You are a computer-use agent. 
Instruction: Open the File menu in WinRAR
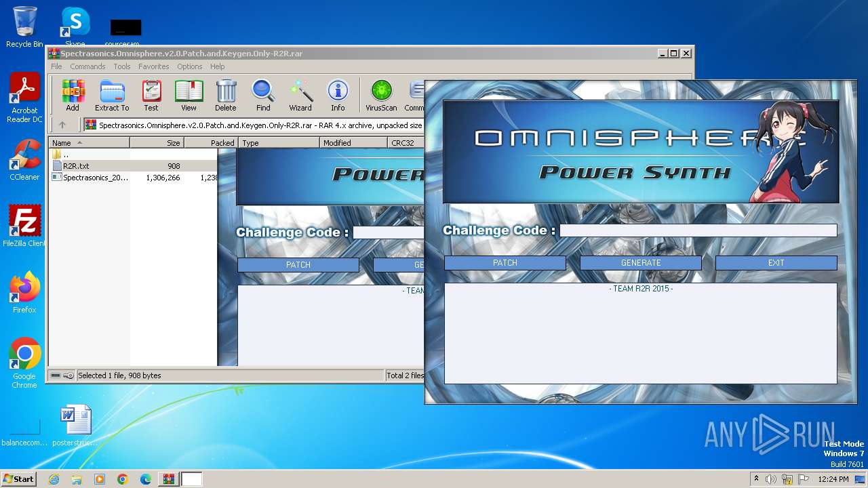56,66
